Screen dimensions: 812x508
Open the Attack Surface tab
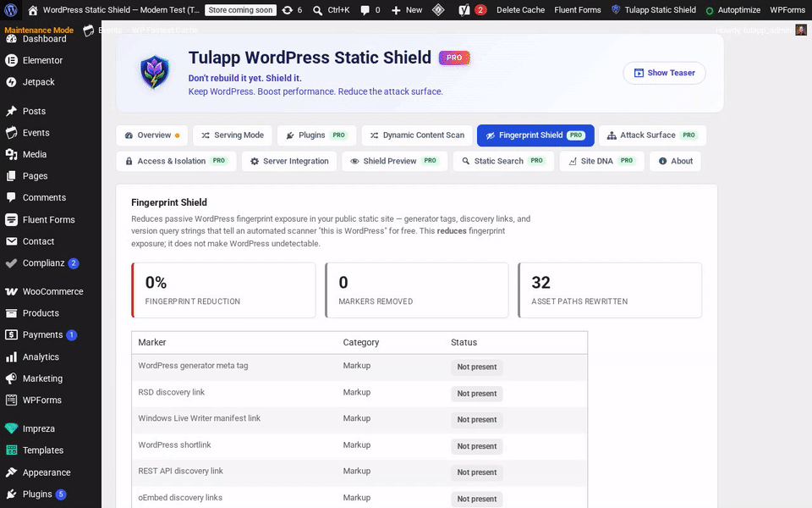tap(652, 135)
